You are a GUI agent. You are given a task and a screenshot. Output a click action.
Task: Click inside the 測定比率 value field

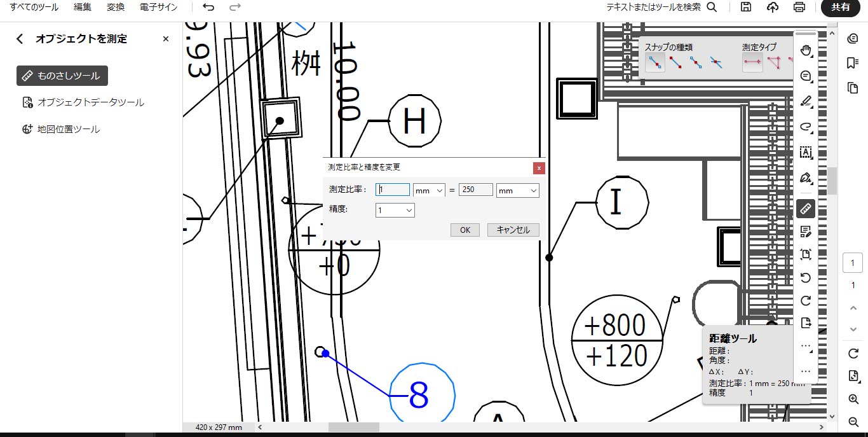coord(392,189)
